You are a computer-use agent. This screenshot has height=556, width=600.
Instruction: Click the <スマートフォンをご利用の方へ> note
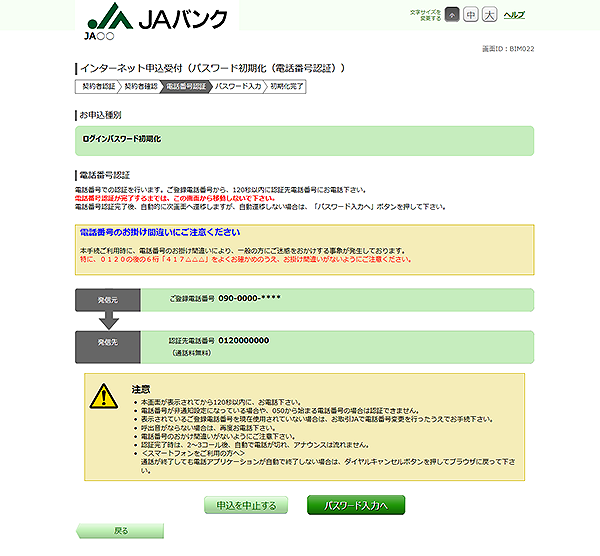[x=193, y=453]
